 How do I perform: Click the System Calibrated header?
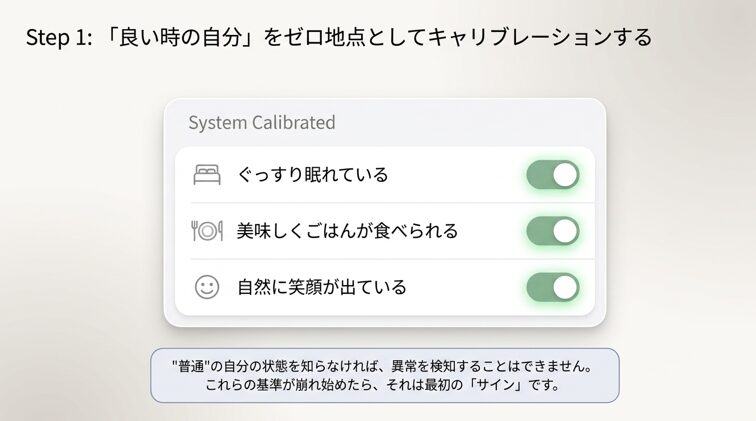(262, 122)
